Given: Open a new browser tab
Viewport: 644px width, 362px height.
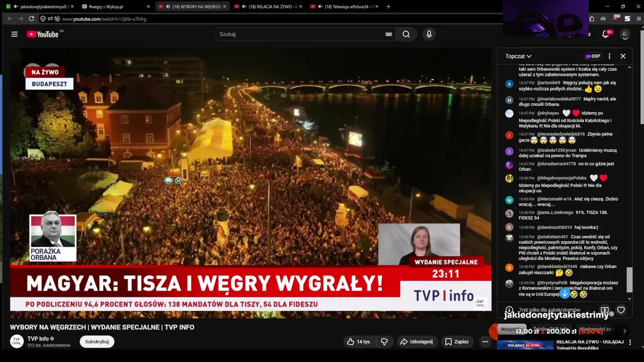Looking at the screenshot, I should (x=388, y=7).
